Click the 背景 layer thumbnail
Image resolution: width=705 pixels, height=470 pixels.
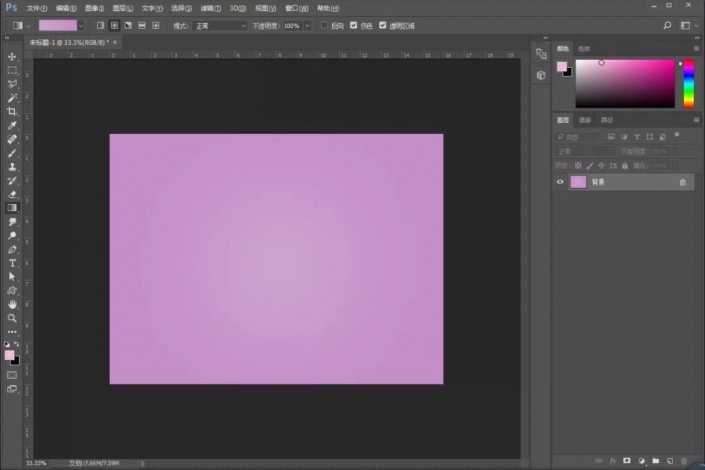tap(578, 182)
